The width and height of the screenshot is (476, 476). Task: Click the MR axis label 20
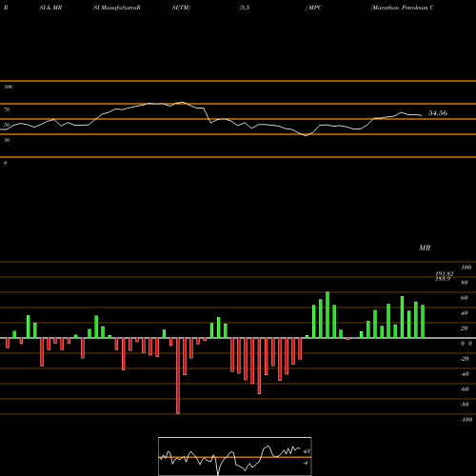pyautogui.click(x=465, y=328)
